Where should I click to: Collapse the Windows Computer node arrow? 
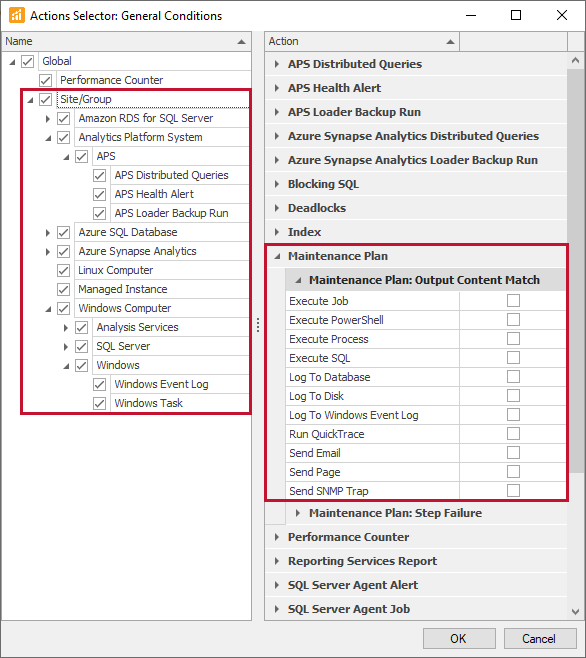48,309
